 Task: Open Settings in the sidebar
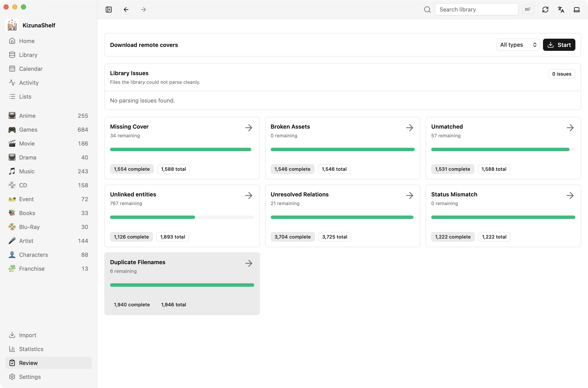coord(48,377)
